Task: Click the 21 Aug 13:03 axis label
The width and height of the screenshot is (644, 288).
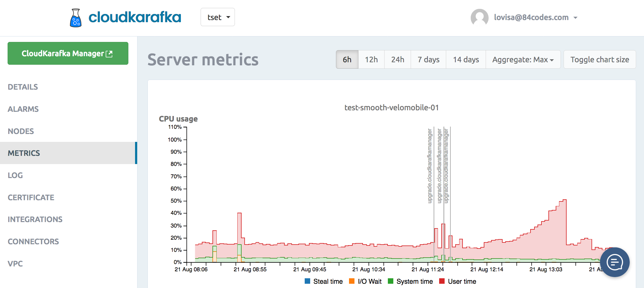Action: coord(546,269)
